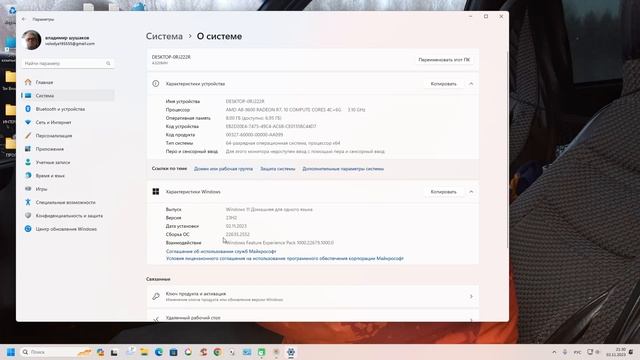Viewport: 640px width, 360px height.
Task: Open Приложения settings
Action: click(x=67, y=149)
